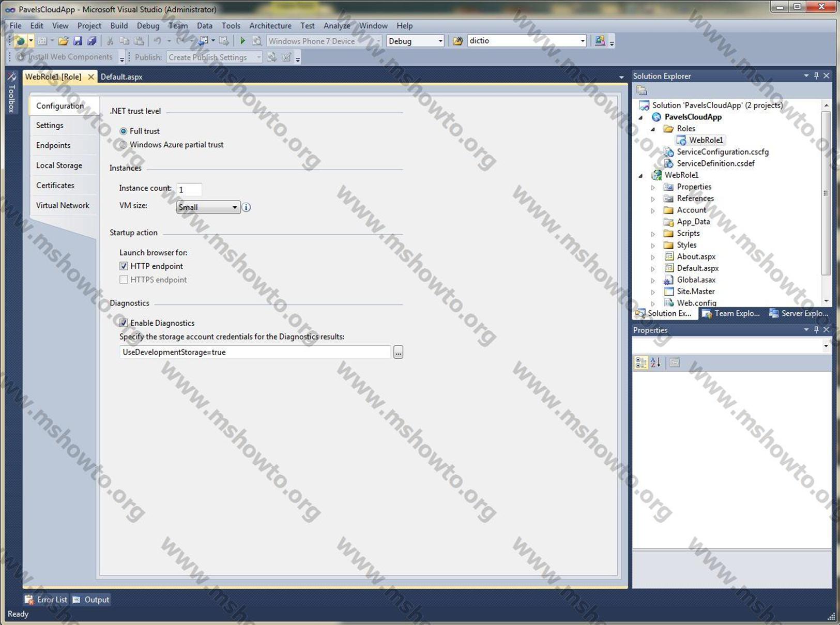Open the Toolbox side panel
The height and width of the screenshot is (625, 840).
click(11, 93)
